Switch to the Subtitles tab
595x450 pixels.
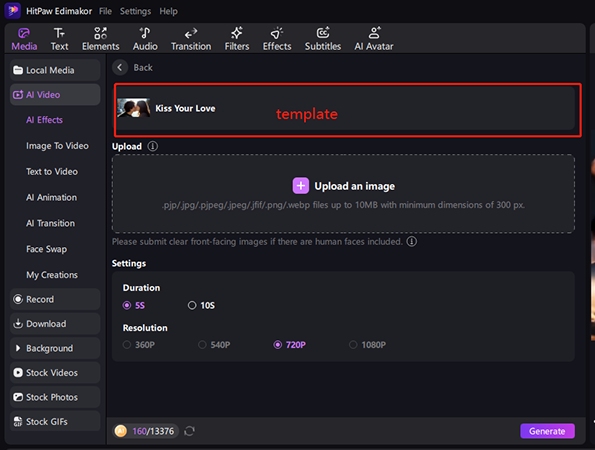[323, 39]
